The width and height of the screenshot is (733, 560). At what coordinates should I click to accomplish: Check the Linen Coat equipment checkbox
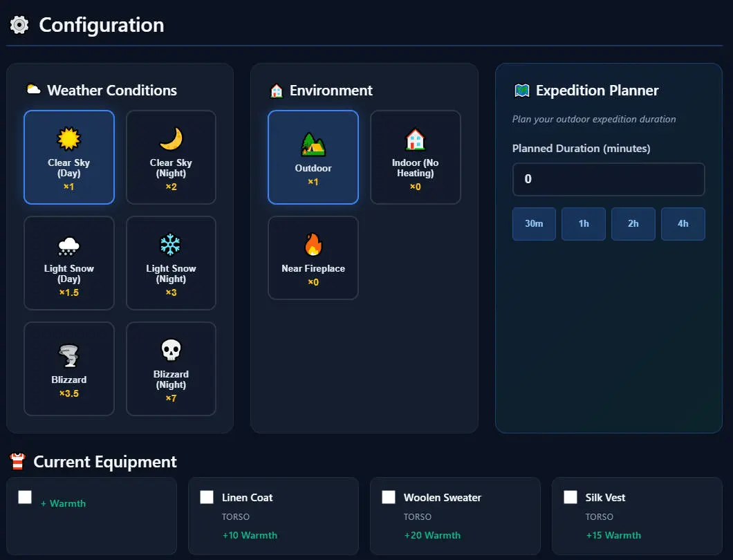tap(206, 496)
